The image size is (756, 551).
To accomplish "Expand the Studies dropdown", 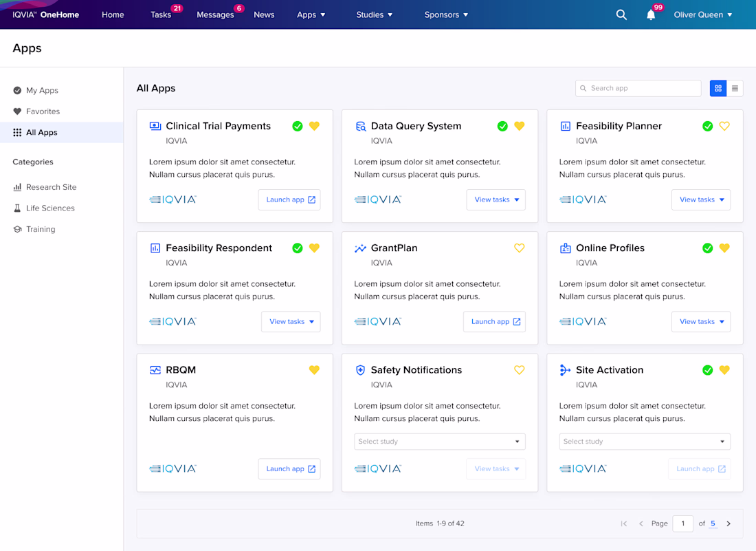I will coord(374,15).
